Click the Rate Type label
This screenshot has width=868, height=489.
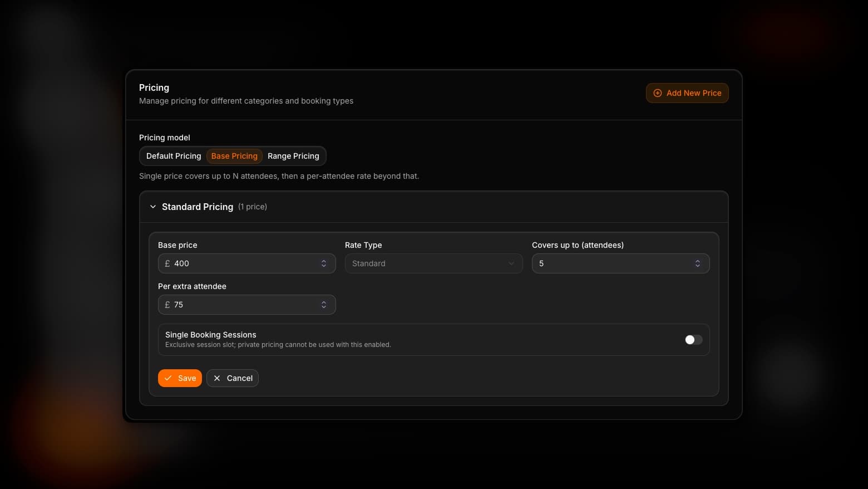363,245
